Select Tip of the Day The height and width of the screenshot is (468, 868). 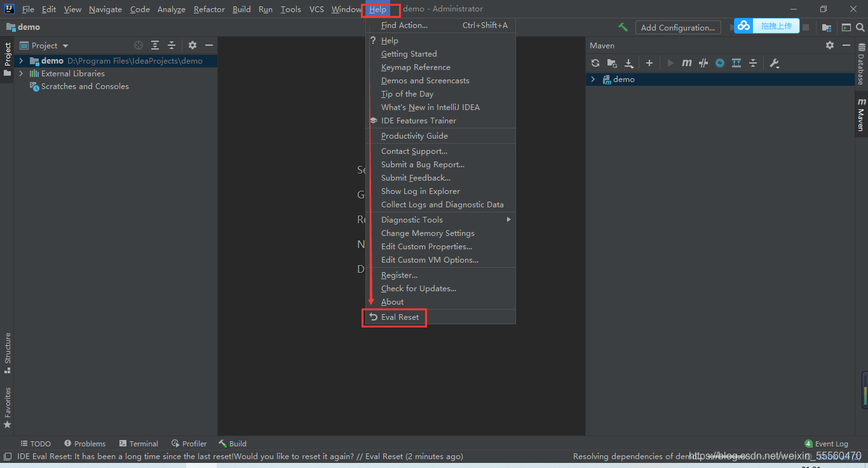click(440, 94)
